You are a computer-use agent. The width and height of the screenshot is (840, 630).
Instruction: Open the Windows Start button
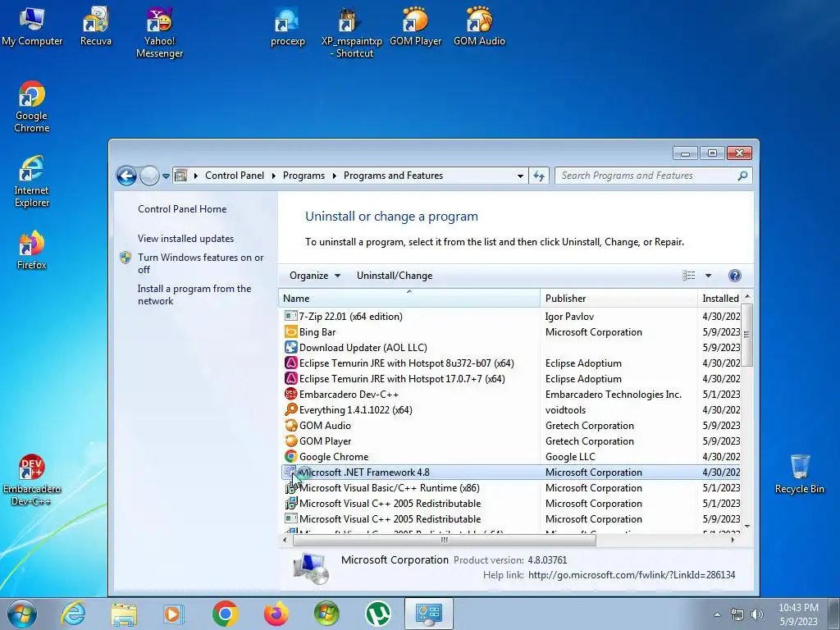coord(22,614)
